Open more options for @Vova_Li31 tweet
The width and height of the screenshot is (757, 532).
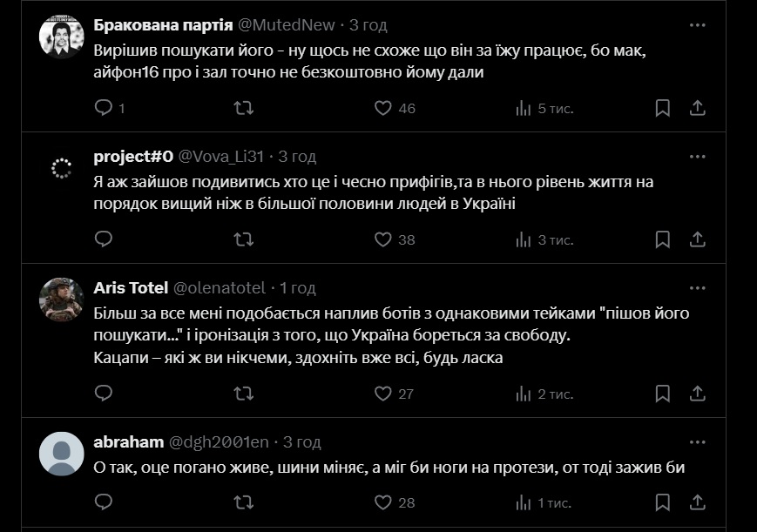(x=697, y=157)
